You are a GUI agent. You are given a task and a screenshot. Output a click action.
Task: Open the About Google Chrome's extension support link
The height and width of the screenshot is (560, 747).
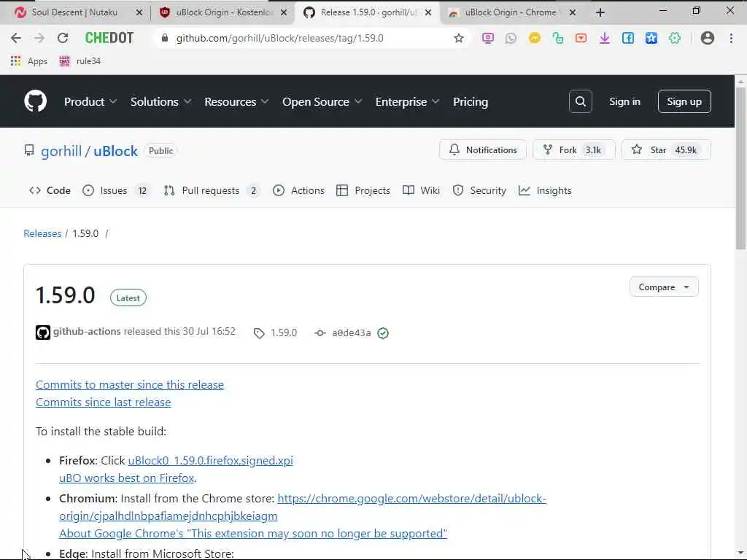pos(253,533)
